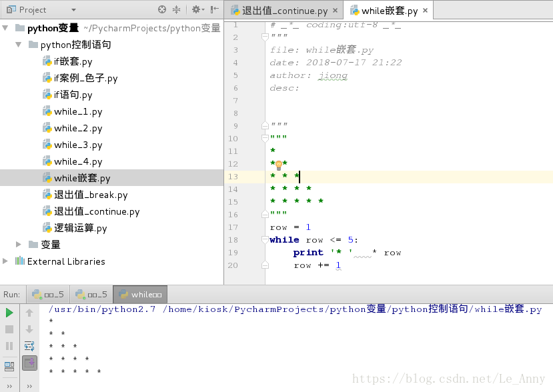Click the restore-layout monitor icon in Run panel
Viewport: 553px width, 392px height.
[9, 365]
